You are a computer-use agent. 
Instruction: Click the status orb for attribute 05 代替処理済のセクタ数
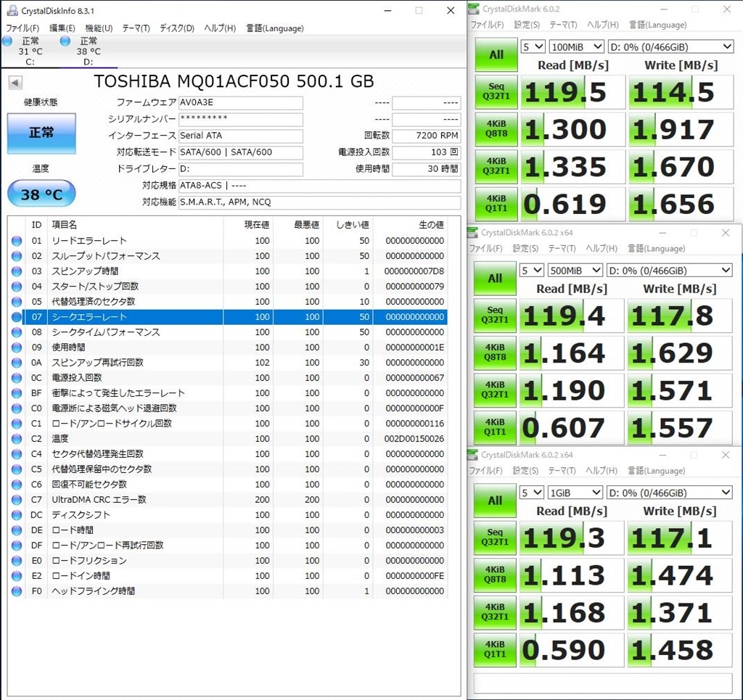pyautogui.click(x=17, y=302)
